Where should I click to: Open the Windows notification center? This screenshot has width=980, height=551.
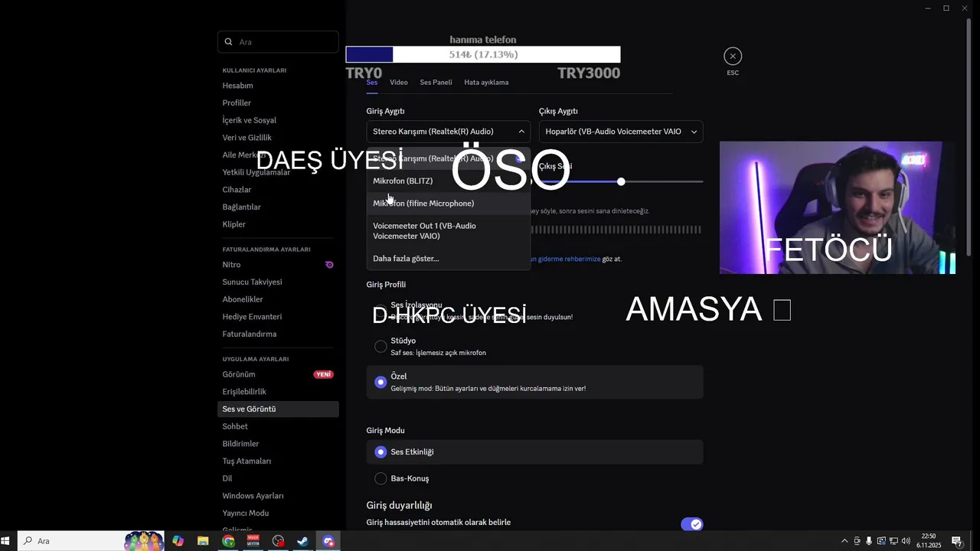pyautogui.click(x=956, y=541)
